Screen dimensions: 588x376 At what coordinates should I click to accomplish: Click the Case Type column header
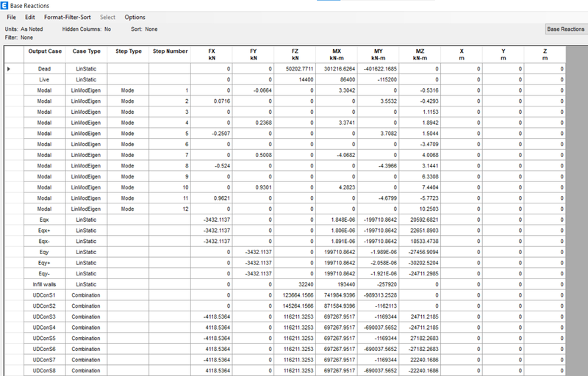[x=87, y=54]
